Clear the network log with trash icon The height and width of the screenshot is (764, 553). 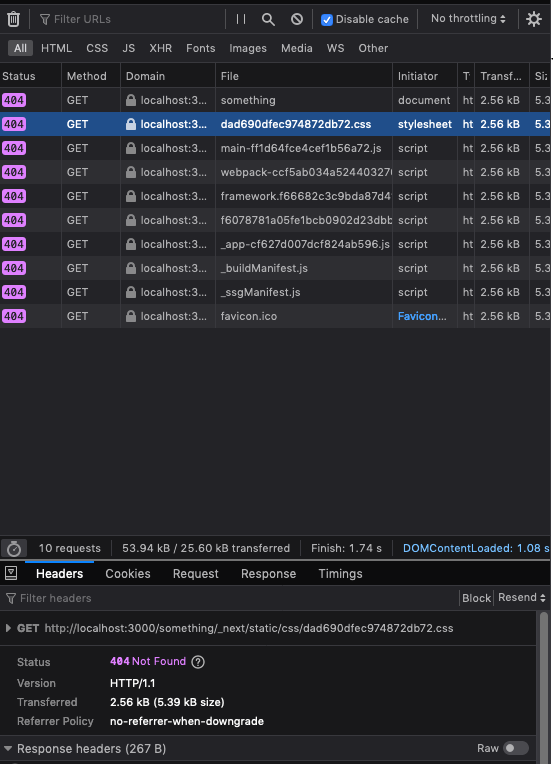click(14, 19)
